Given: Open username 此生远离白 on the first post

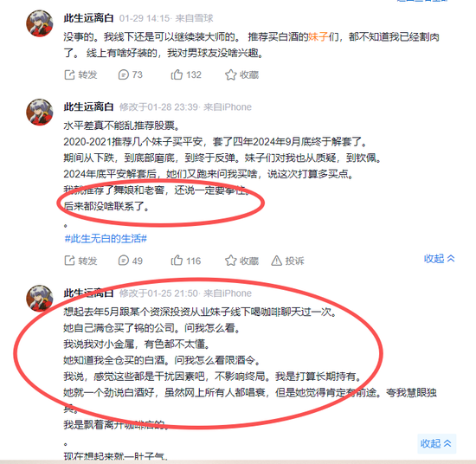Looking at the screenshot, I should click(88, 18).
